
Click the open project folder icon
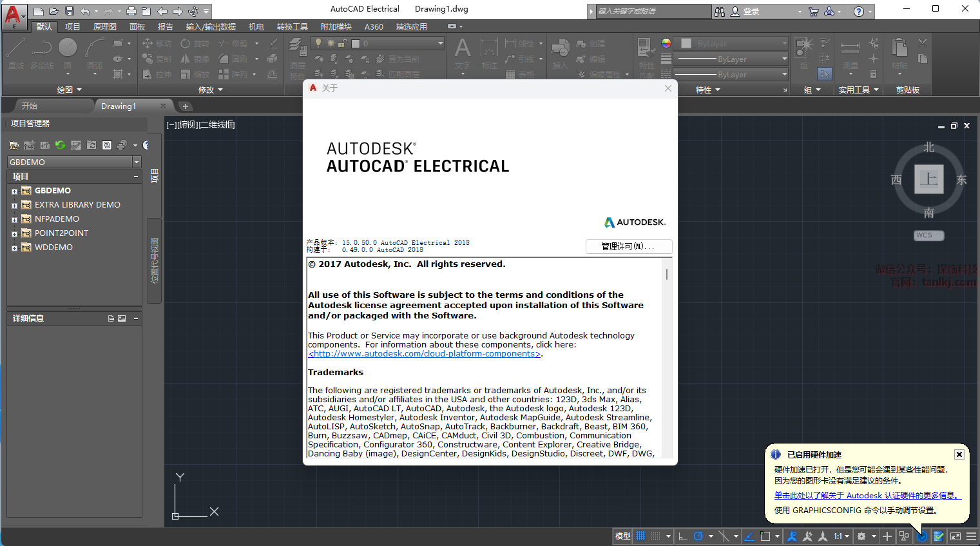14,145
